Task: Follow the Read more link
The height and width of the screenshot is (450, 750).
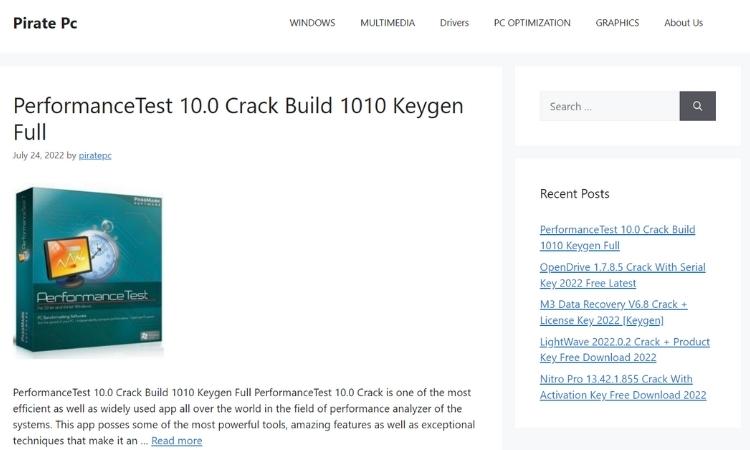Action: (x=176, y=440)
